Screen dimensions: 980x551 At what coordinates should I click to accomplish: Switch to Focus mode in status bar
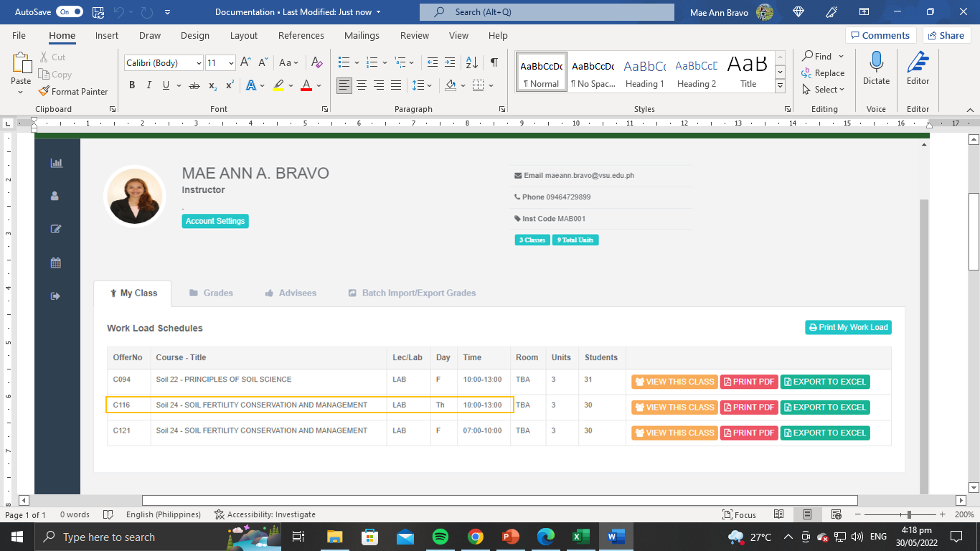[740, 514]
